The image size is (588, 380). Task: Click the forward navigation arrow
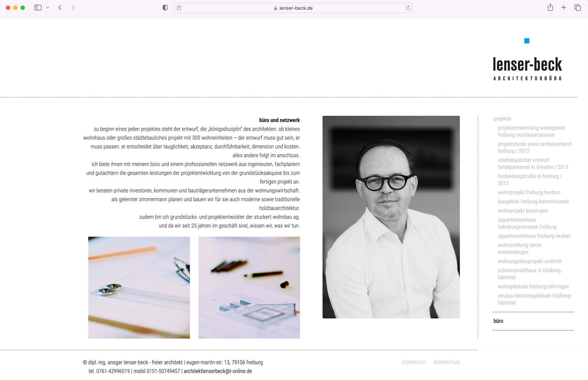(73, 8)
